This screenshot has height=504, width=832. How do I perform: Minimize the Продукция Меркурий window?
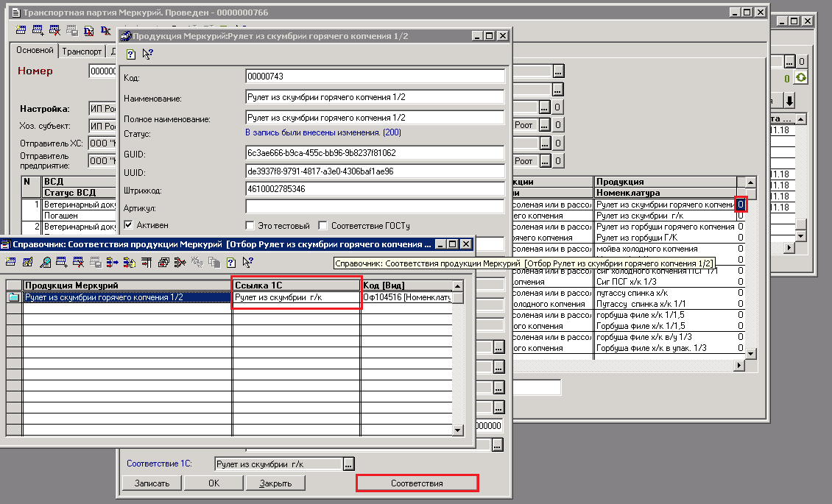click(x=476, y=36)
